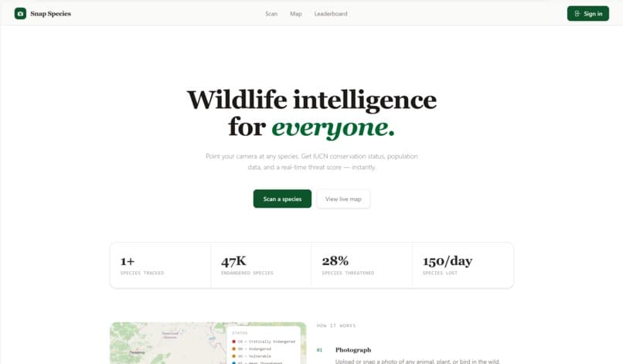Start with the Scan a species button
This screenshot has width=623, height=364.
coord(282,199)
